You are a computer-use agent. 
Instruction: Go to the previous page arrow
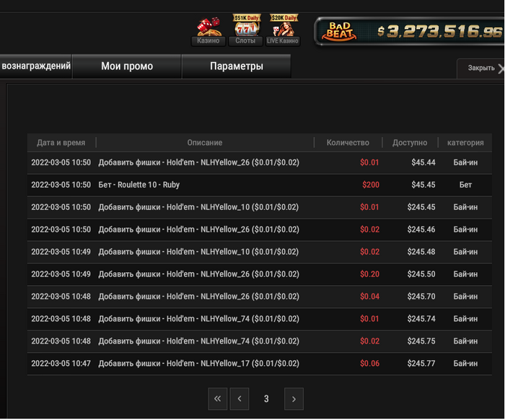(x=240, y=399)
